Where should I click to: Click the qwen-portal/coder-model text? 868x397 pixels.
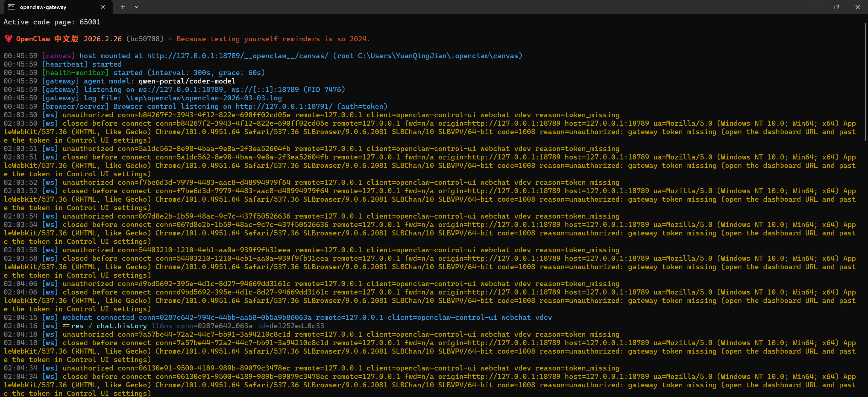coord(187,81)
